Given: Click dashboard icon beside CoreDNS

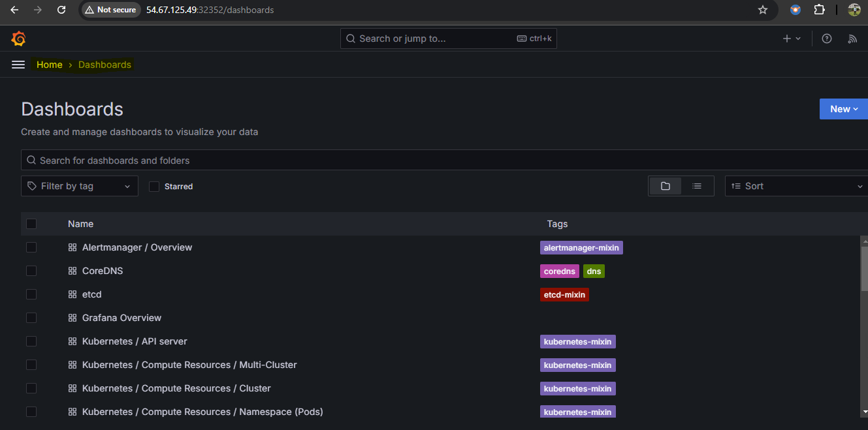Looking at the screenshot, I should [x=72, y=271].
